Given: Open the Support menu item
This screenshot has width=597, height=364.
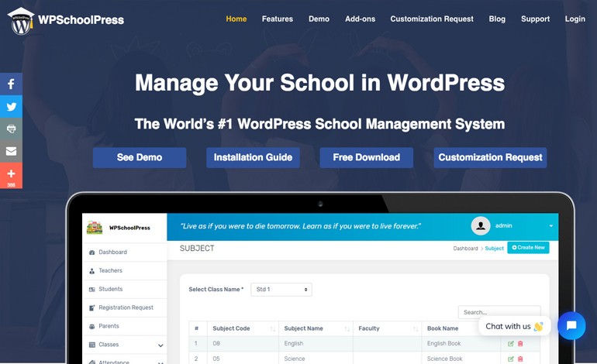Looking at the screenshot, I should [x=535, y=19].
